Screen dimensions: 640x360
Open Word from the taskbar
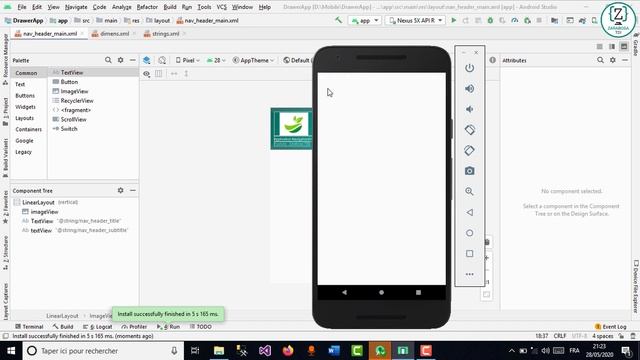pos(334,351)
